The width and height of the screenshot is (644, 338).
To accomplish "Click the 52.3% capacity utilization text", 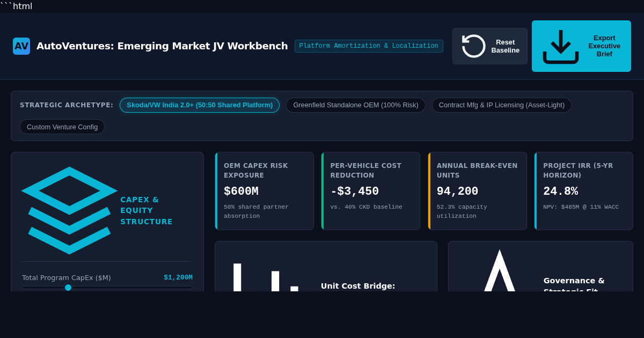I will coord(462,211).
